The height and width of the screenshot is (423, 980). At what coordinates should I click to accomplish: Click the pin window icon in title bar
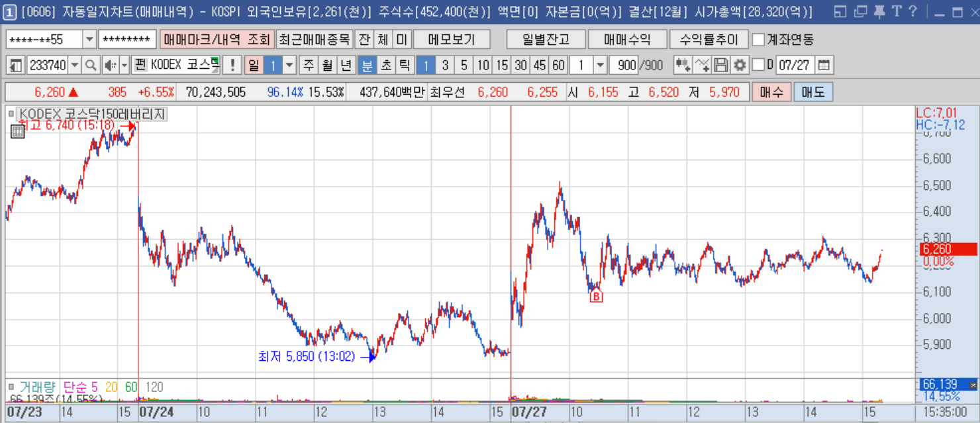pyautogui.click(x=879, y=11)
